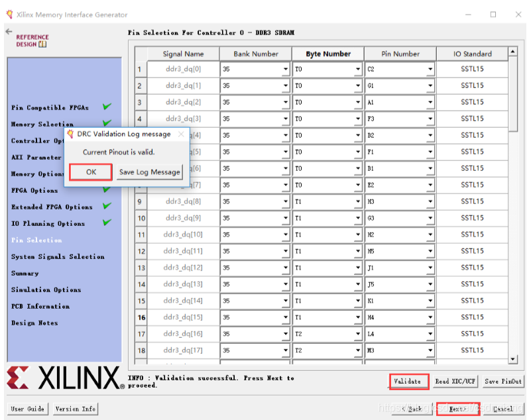
Task: Select System Signals Selection step
Action: coord(58,256)
